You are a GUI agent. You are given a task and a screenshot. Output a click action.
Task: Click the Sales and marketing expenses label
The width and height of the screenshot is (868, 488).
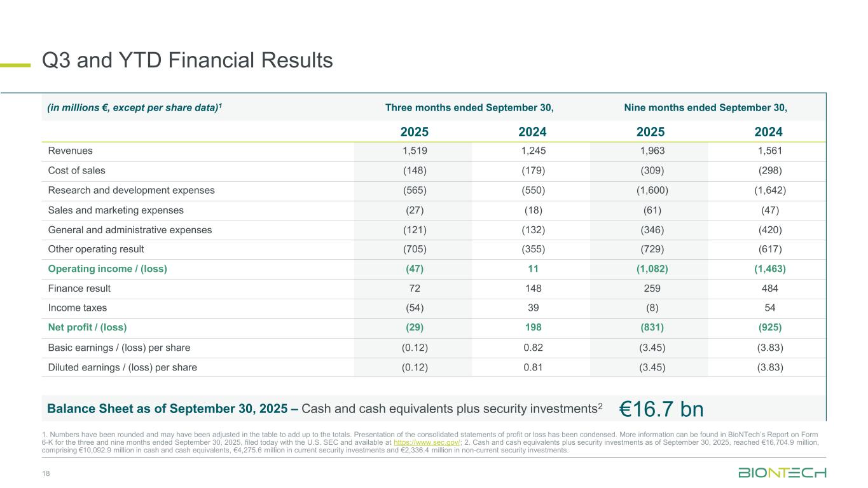[x=116, y=210]
